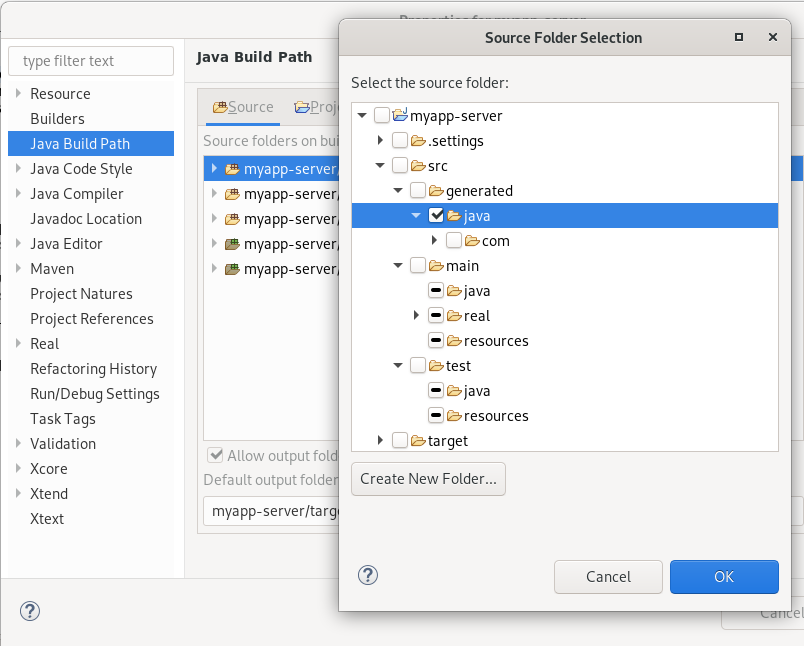Click the default output folder field
Screen dimensions: 804x646
[272, 511]
